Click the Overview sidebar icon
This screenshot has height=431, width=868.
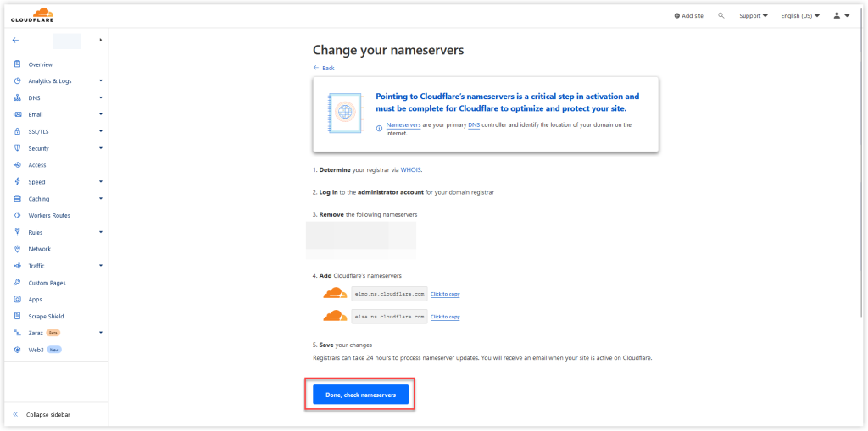coord(17,64)
